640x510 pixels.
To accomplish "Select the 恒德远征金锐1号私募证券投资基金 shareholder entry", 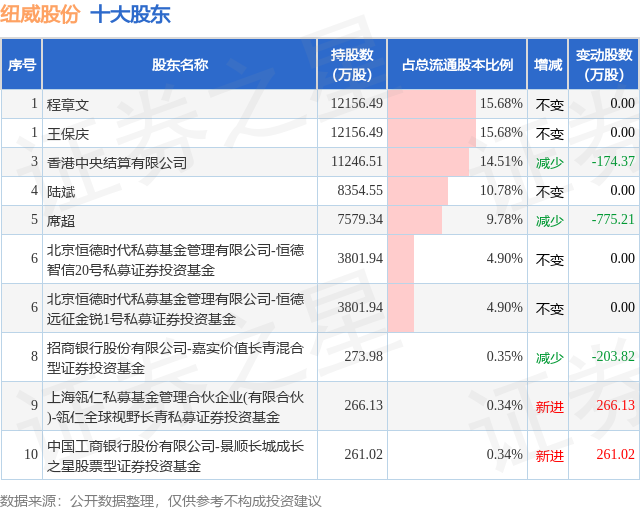I will point(175,308).
